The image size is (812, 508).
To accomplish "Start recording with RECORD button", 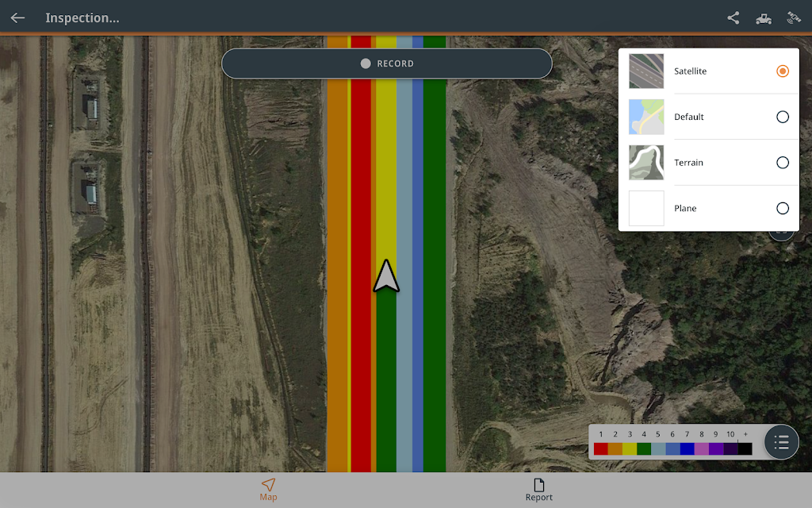I will 387,63.
